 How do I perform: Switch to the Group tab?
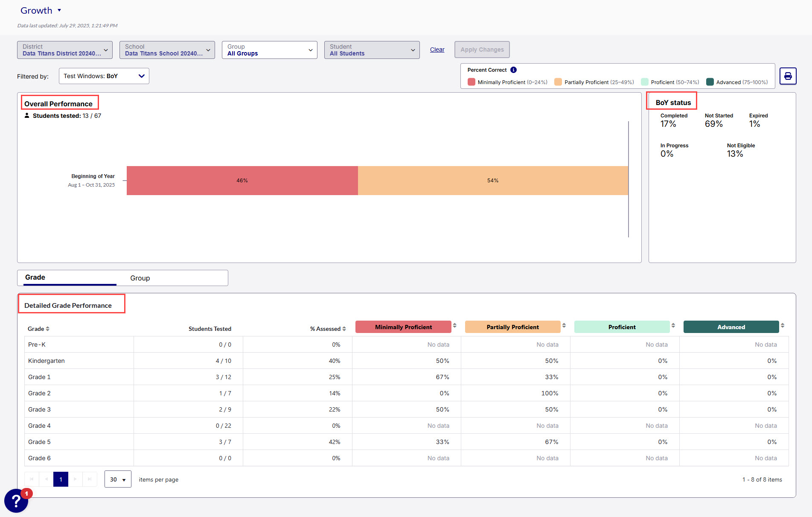[140, 278]
